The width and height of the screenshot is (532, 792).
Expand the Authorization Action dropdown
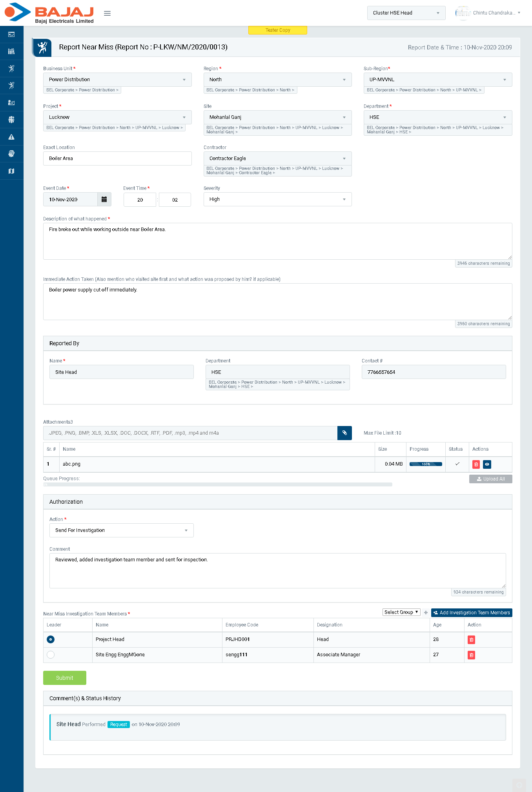tap(121, 530)
